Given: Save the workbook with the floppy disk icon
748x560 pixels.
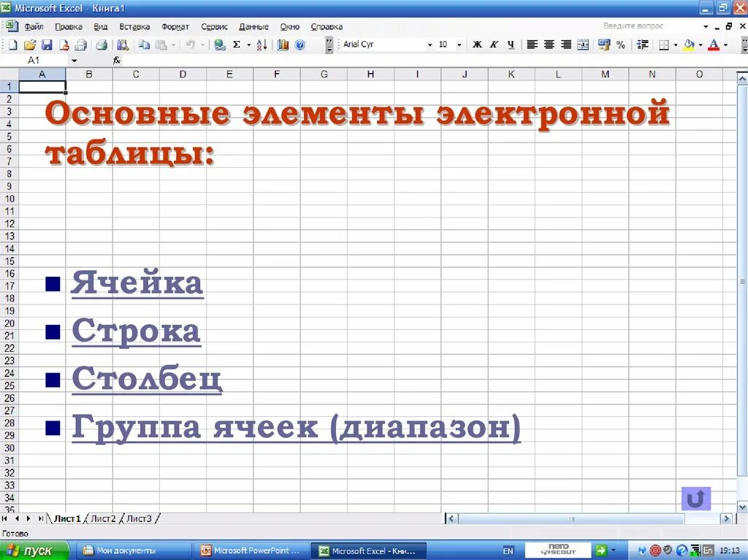Looking at the screenshot, I should click(x=47, y=45).
